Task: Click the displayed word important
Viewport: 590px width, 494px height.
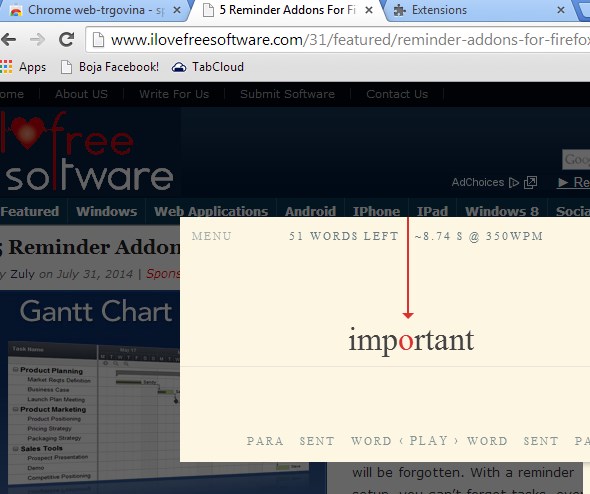Action: pos(411,340)
